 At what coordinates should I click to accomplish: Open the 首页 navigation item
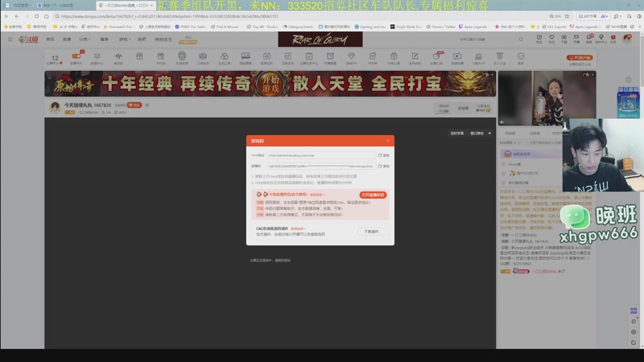point(50,39)
